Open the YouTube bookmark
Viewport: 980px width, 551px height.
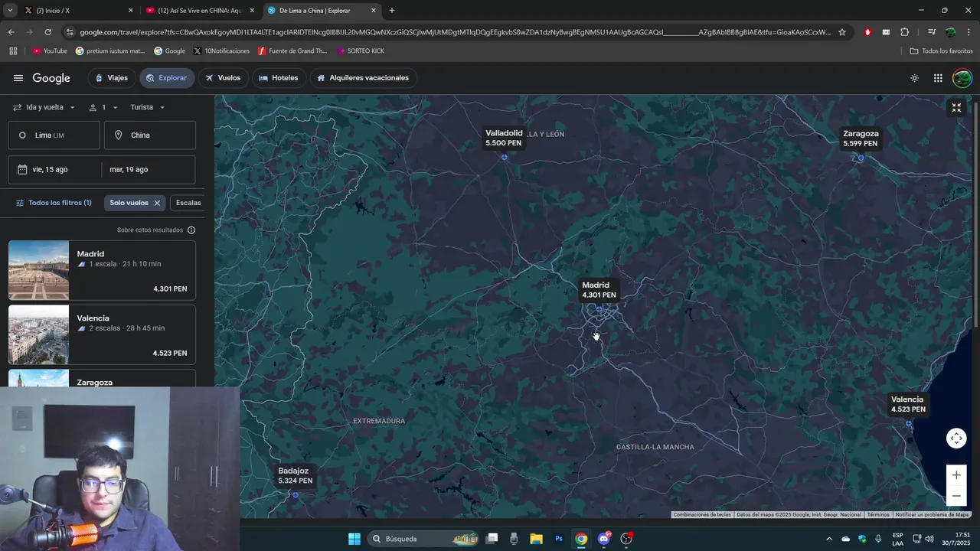click(x=50, y=51)
